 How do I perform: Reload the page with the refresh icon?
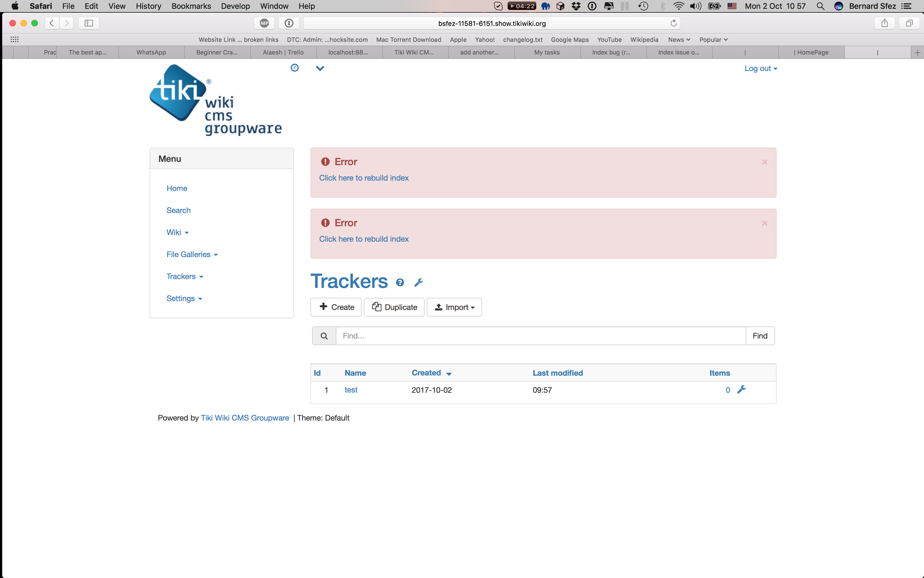click(673, 23)
